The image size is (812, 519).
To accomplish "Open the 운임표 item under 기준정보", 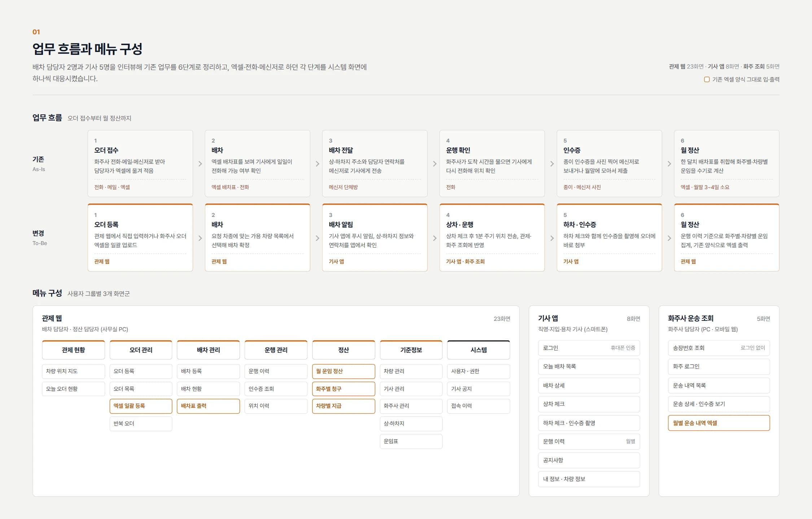I will (x=411, y=441).
